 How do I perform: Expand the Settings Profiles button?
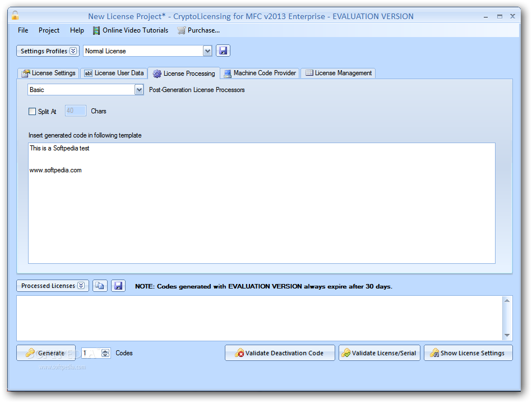point(48,51)
